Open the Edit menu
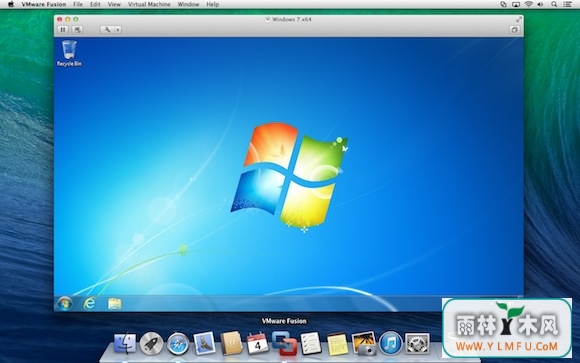Screen dimensions: 580x363 point(95,4)
